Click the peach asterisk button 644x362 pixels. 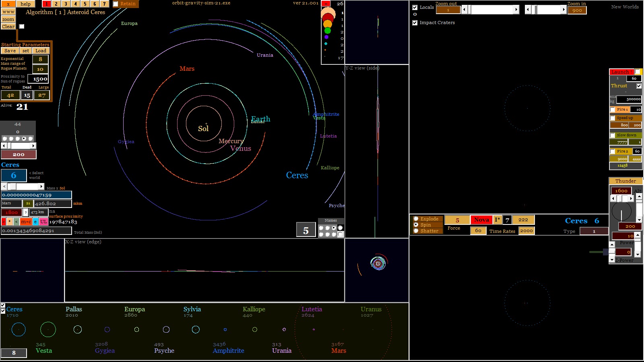(x=10, y=222)
